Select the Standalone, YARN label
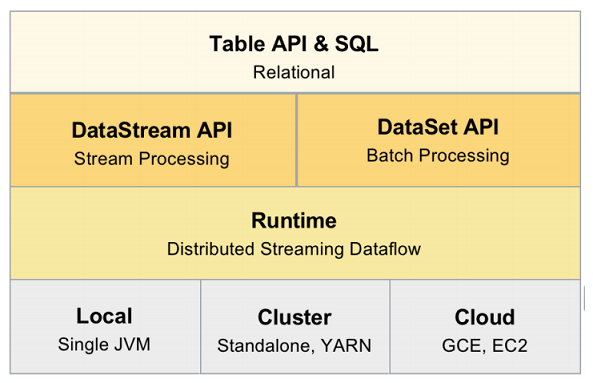Image resolution: width=593 pixels, height=383 pixels. [295, 346]
